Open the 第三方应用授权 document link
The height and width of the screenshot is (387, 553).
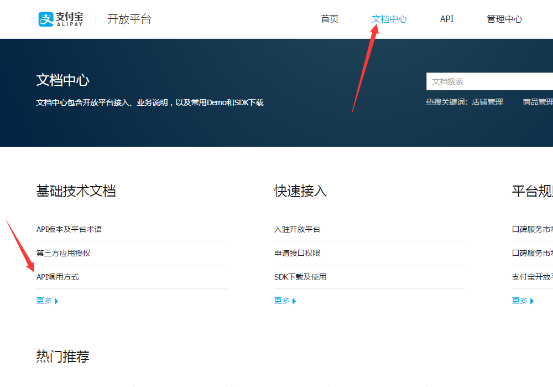[x=63, y=253]
